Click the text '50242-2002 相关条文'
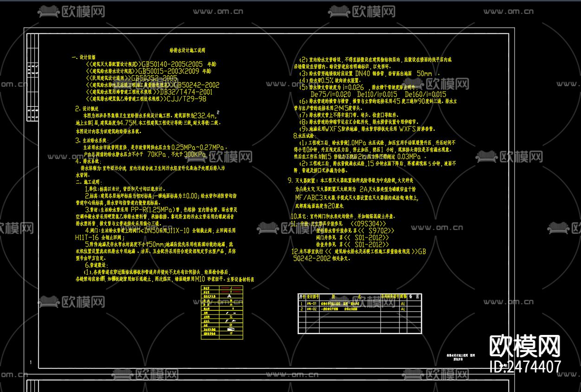 click(322, 258)
